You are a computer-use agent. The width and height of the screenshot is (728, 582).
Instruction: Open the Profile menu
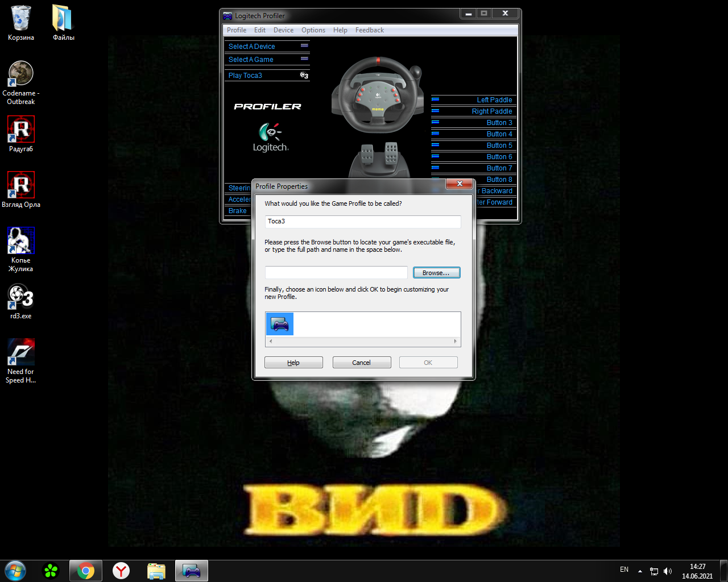pos(237,30)
